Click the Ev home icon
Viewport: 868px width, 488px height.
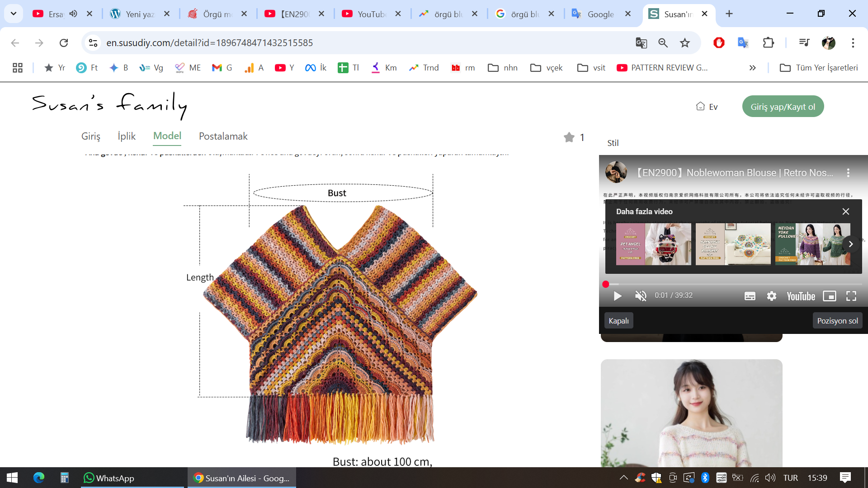pos(700,106)
